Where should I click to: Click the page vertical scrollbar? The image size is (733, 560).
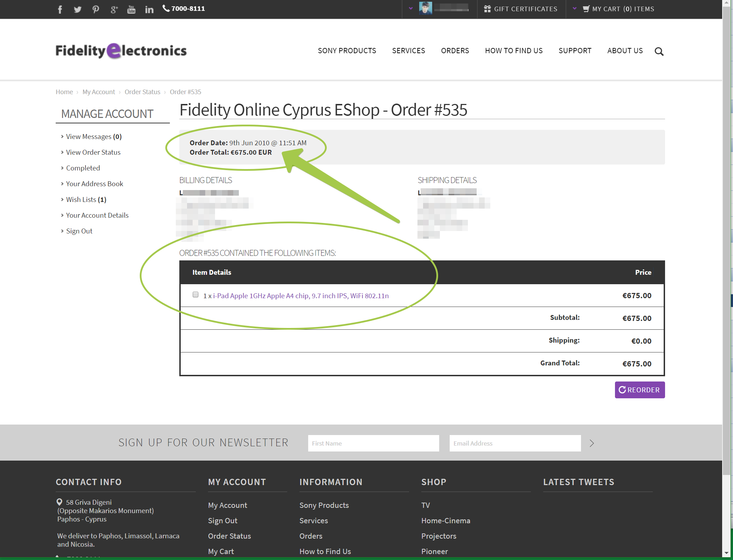click(x=727, y=241)
